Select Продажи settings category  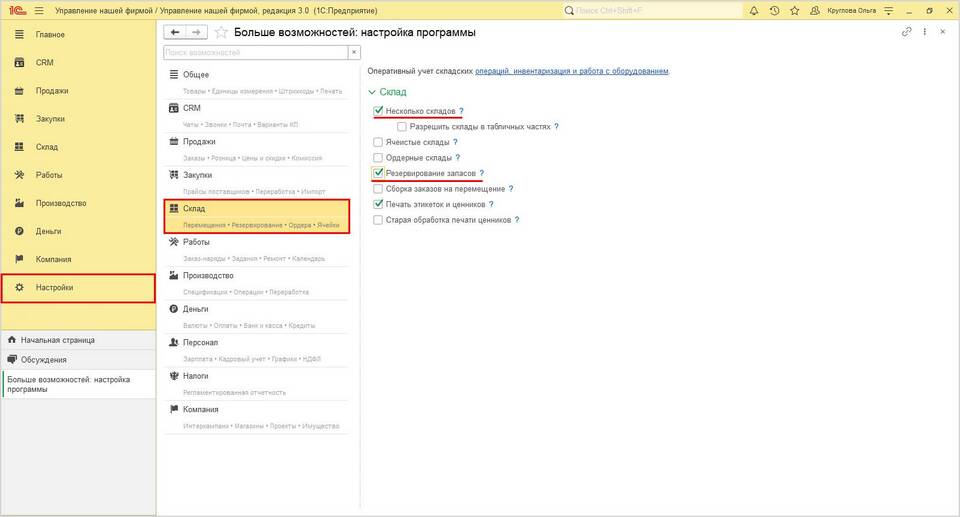point(256,149)
